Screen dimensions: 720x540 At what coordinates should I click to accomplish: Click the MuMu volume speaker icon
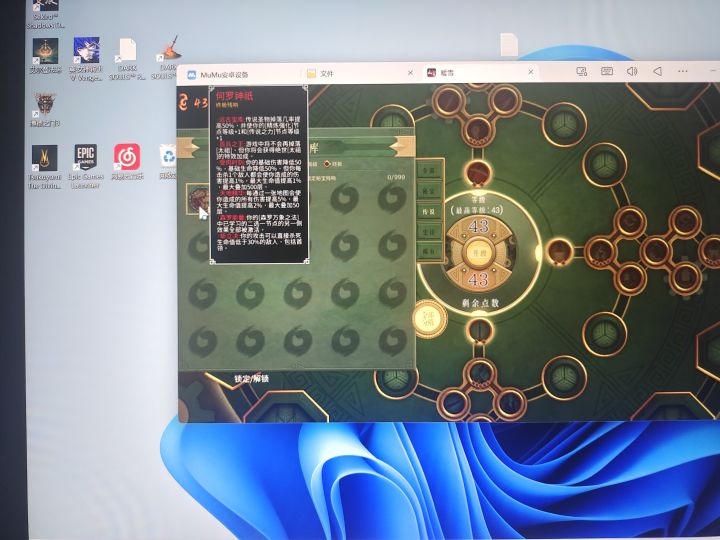click(x=632, y=71)
